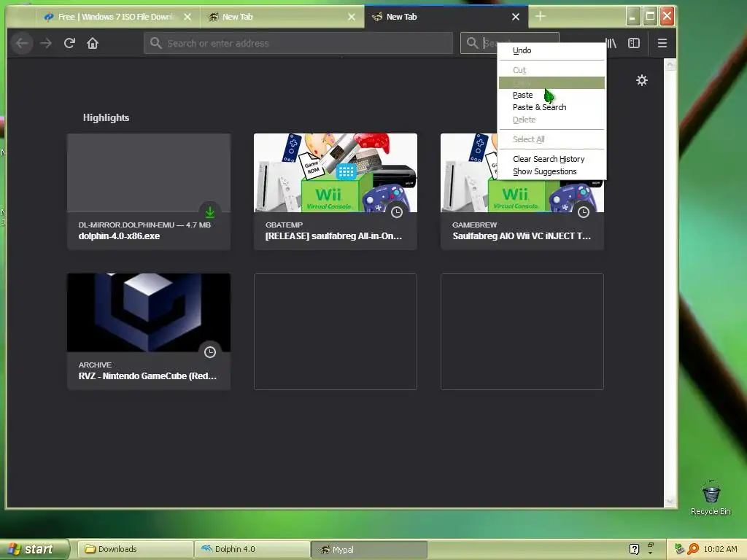Viewport: 747px width, 560px height.
Task: Click the page scrollbar up arrow
Action: [x=670, y=64]
